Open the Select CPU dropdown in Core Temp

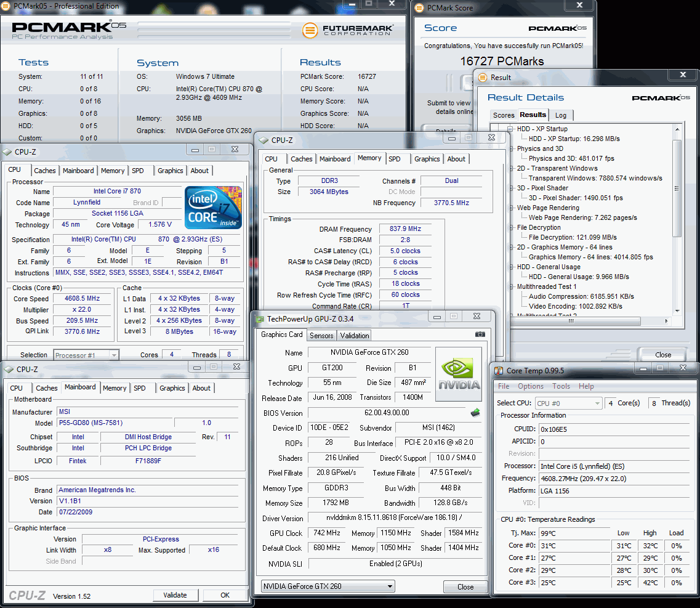[568, 403]
